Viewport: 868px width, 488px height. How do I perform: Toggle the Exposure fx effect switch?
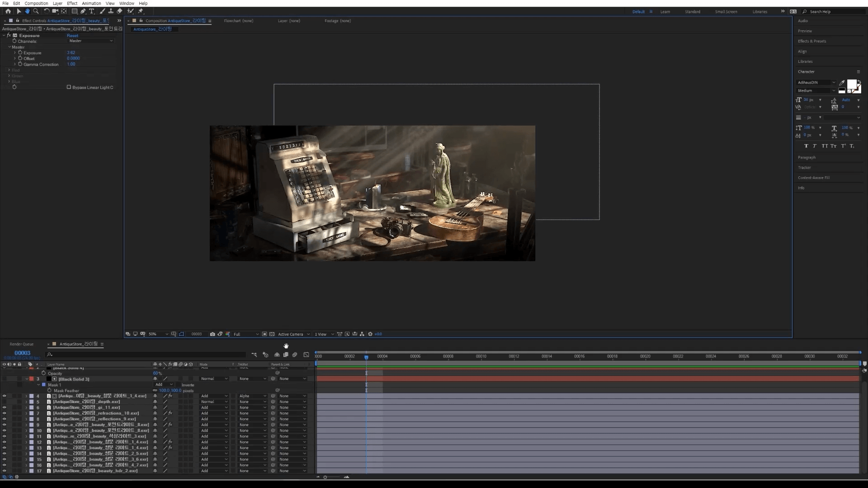point(9,35)
